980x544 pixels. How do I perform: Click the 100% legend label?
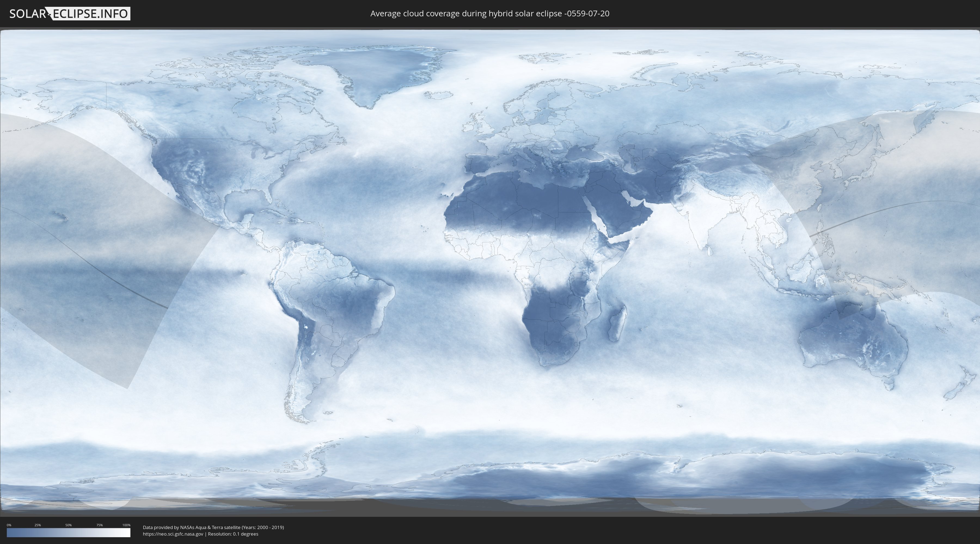click(x=126, y=525)
